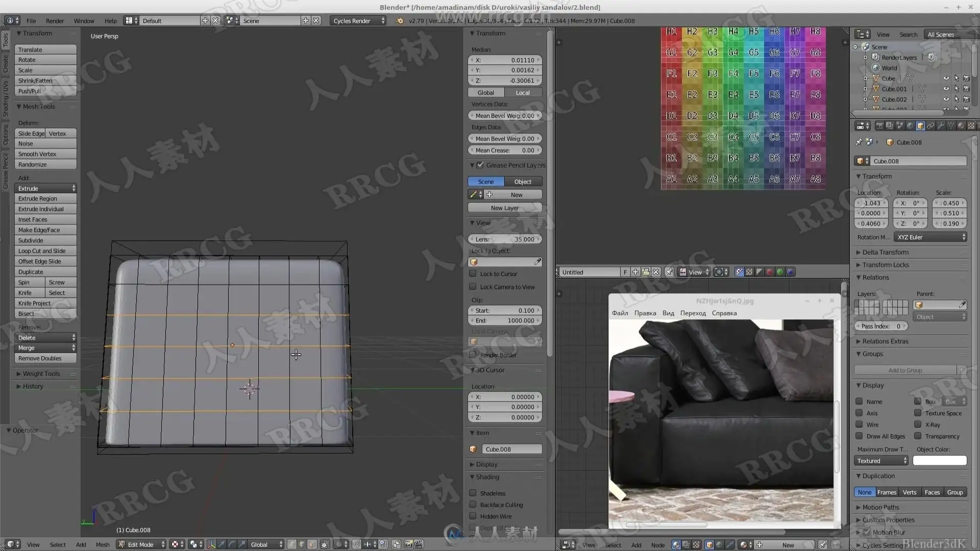
Task: Enable the X-Ray display checkbox
Action: click(918, 424)
